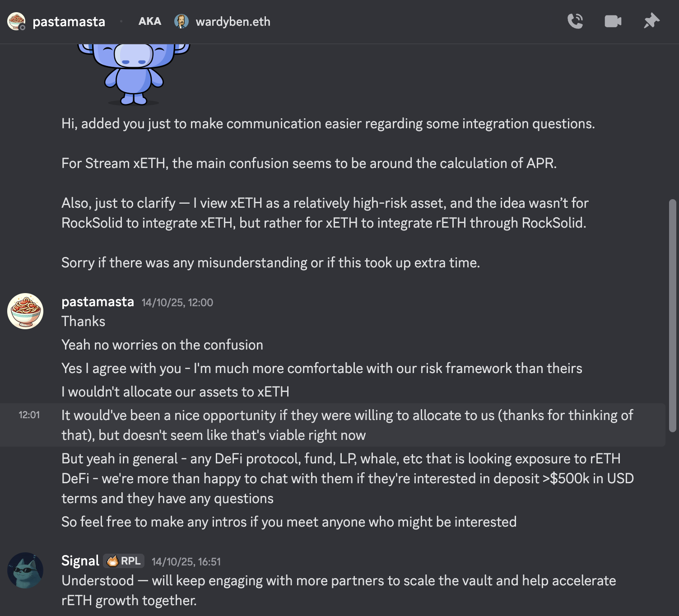This screenshot has width=679, height=616.
Task: Click the wardyben.eth nickname in header
Action: (x=233, y=22)
